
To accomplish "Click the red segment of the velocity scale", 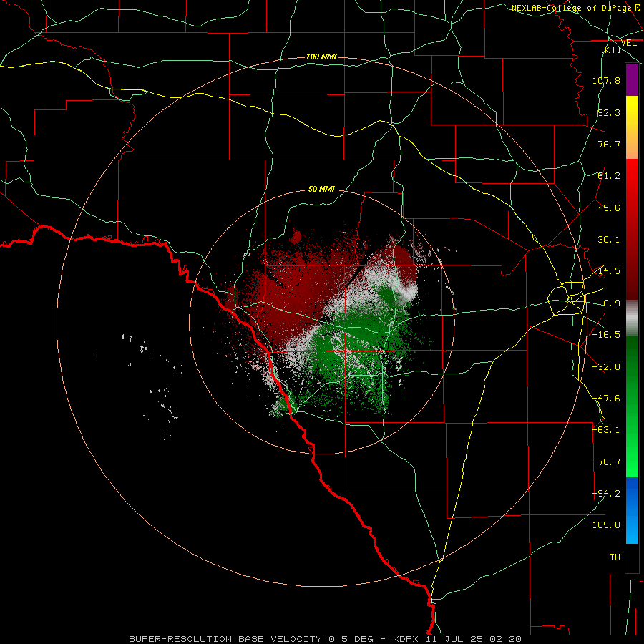I will click(x=632, y=229).
